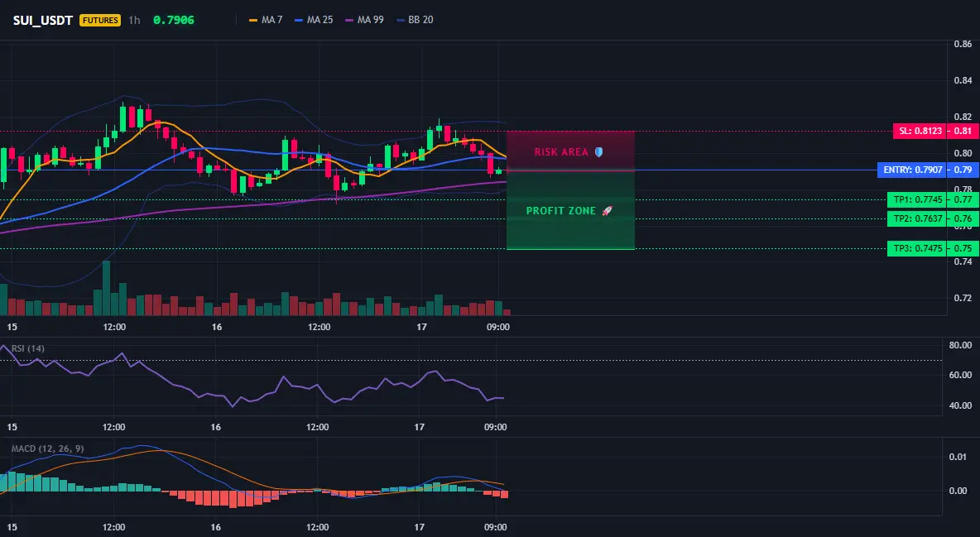Click date 16 on main chart time axis
This screenshot has height=537, width=980.
click(x=217, y=327)
